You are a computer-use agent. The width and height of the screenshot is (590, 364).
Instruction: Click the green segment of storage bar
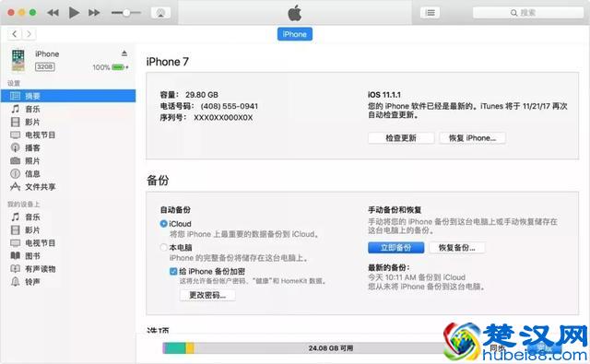[175, 348]
